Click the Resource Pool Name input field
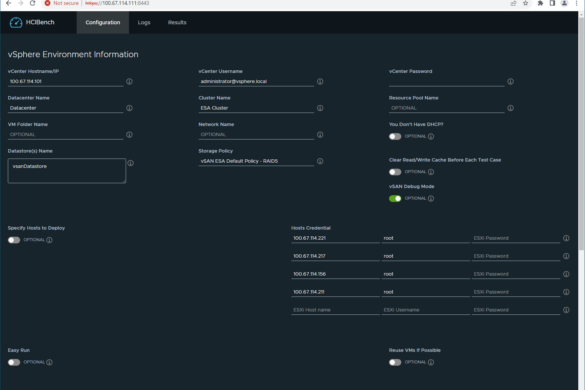 coord(447,108)
